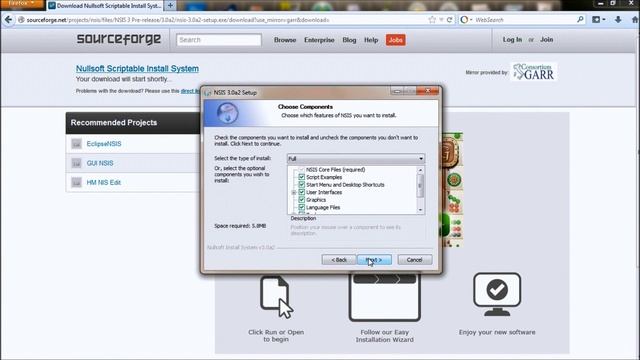This screenshot has height=360, width=640.
Task: Click the orange Jobs button
Action: pyautogui.click(x=396, y=40)
